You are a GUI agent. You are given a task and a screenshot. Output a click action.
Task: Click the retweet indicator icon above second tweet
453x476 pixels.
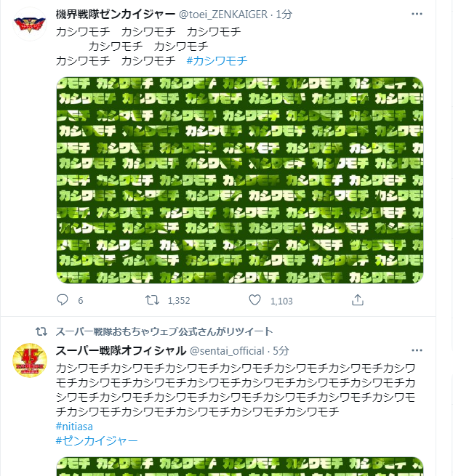coord(41,331)
